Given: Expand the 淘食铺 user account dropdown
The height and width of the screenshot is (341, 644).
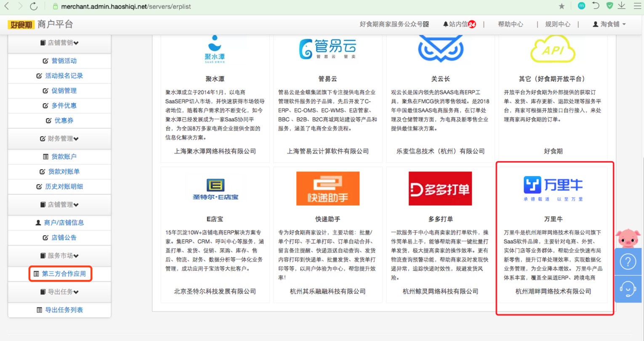Looking at the screenshot, I should click(609, 24).
